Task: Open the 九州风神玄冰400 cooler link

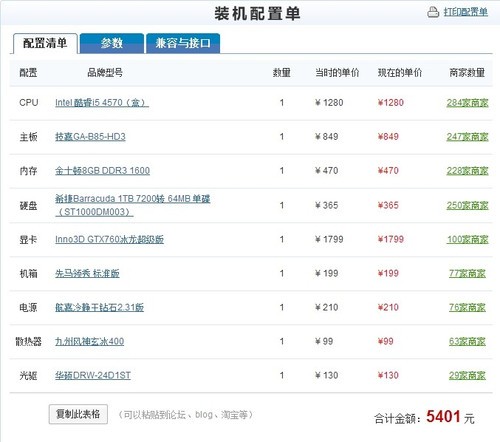Action: 89,341
